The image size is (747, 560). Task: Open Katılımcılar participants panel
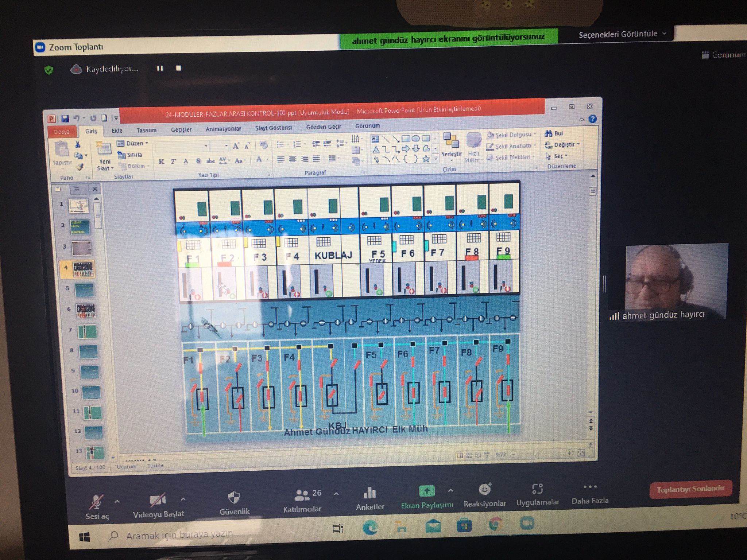[x=302, y=501]
